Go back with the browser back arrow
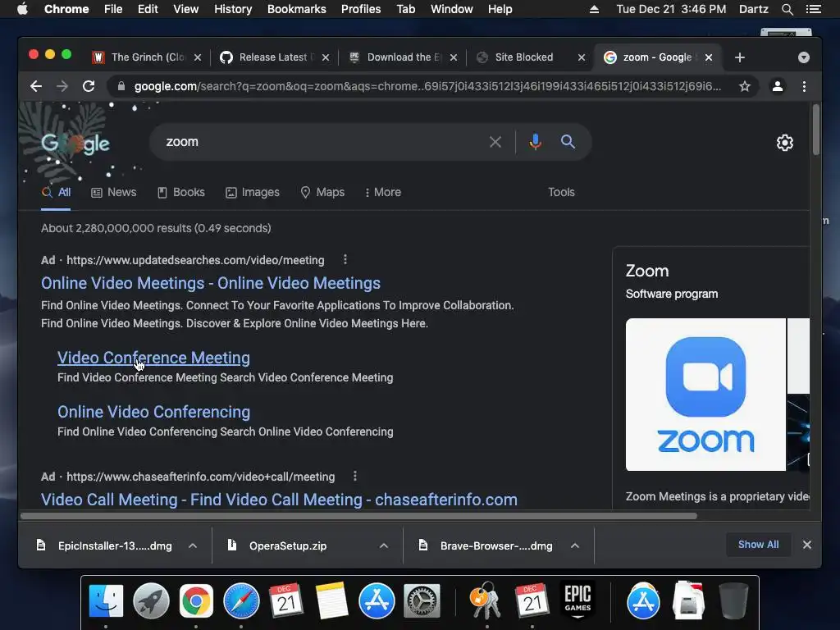840x630 pixels. tap(36, 86)
